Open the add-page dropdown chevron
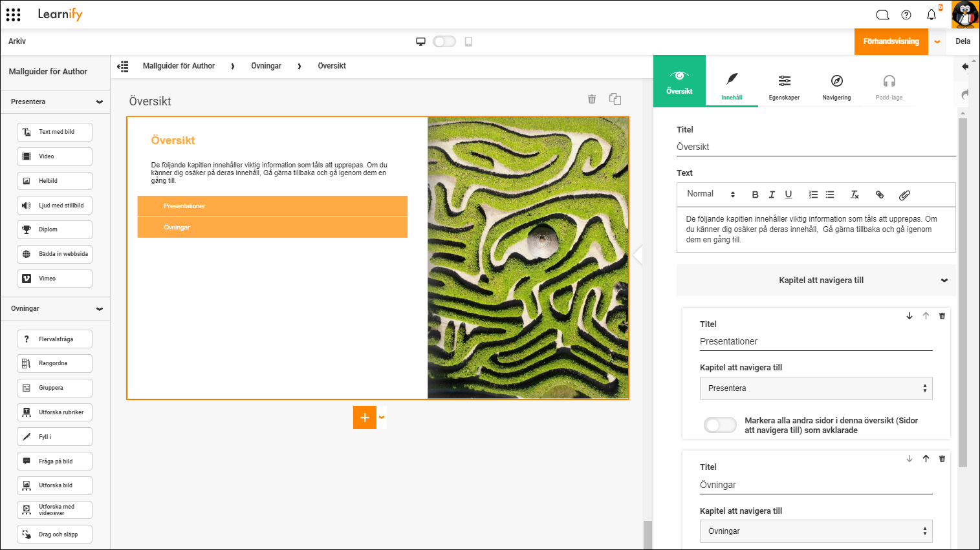This screenshot has height=550, width=980. [382, 418]
